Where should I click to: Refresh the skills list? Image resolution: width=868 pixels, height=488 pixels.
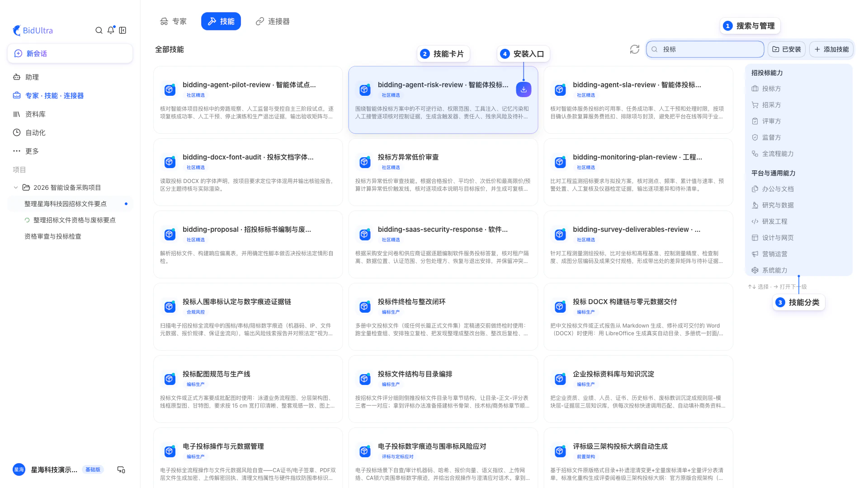coord(635,49)
